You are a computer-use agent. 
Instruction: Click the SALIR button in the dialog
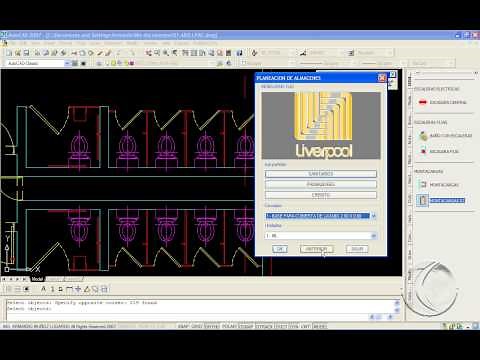pyautogui.click(x=357, y=249)
